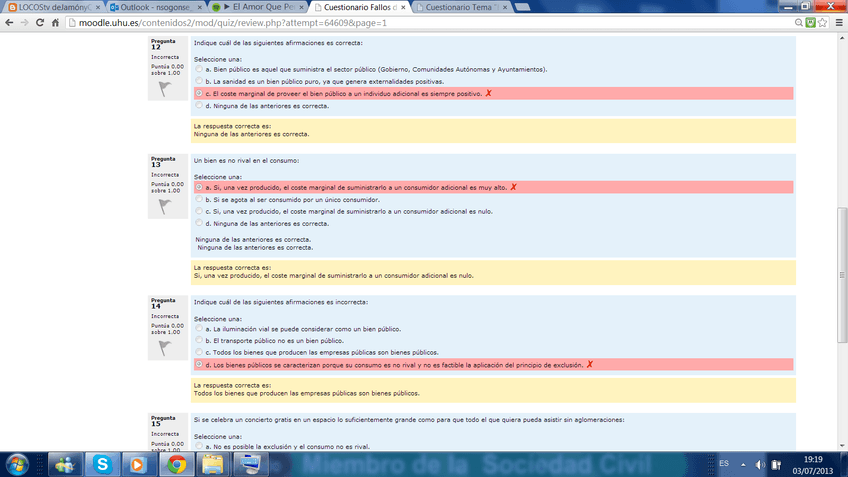Select option d 'Ninguna de las anteriores' in question 12
The image size is (848, 477).
[199, 105]
